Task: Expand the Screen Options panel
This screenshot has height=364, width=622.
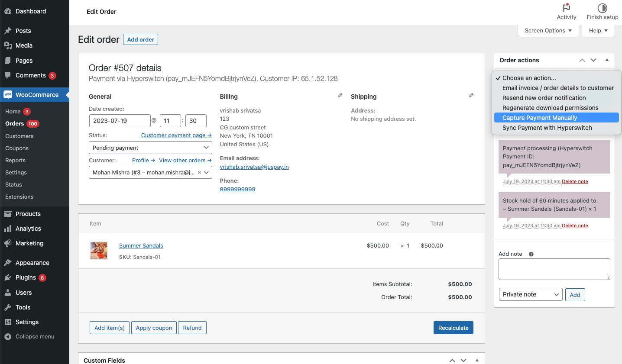Action: pos(548,31)
